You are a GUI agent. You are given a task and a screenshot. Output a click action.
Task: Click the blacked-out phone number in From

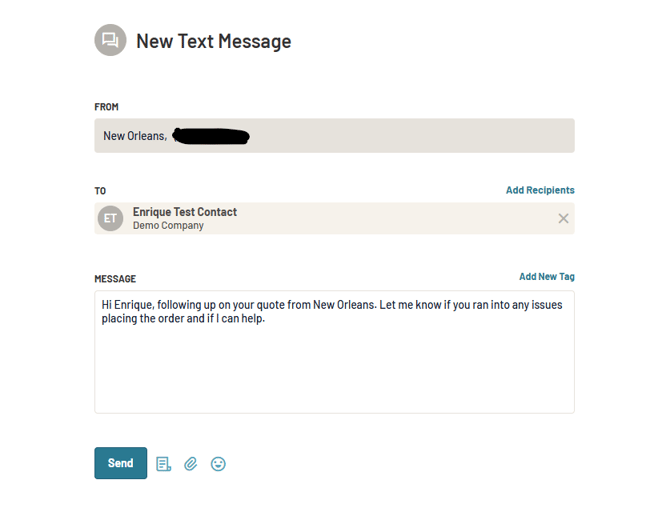pyautogui.click(x=211, y=136)
